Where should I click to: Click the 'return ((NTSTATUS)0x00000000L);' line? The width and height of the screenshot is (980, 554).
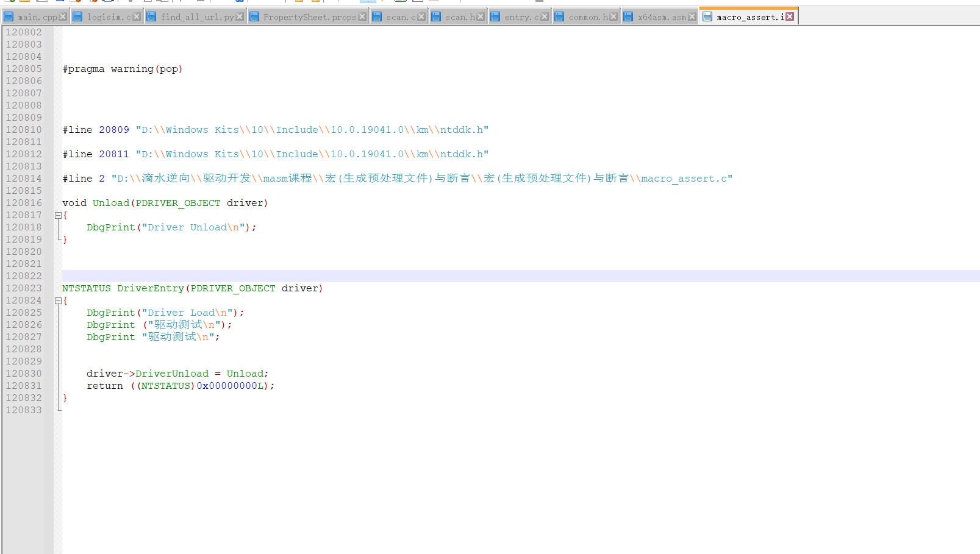(x=181, y=386)
